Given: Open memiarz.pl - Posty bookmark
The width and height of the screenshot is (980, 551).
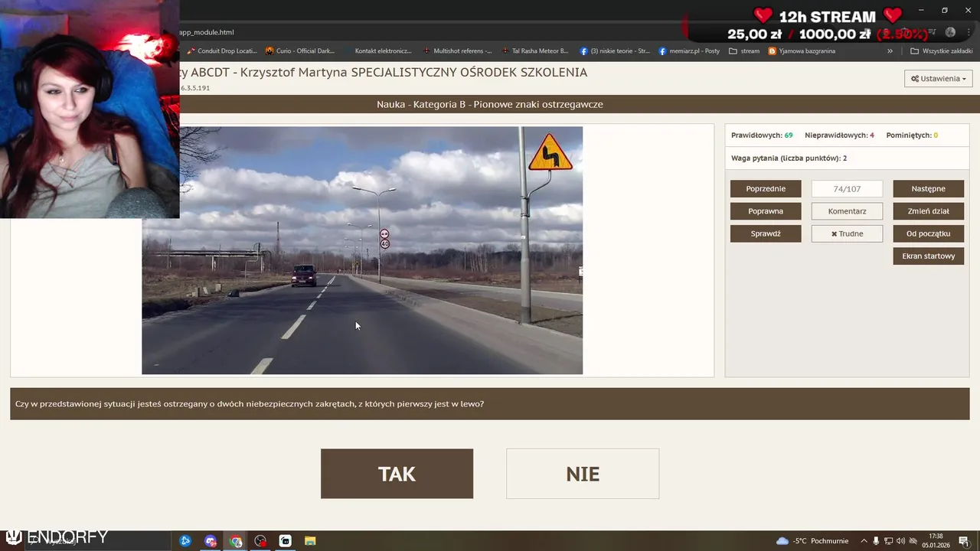Looking at the screenshot, I should [x=689, y=51].
